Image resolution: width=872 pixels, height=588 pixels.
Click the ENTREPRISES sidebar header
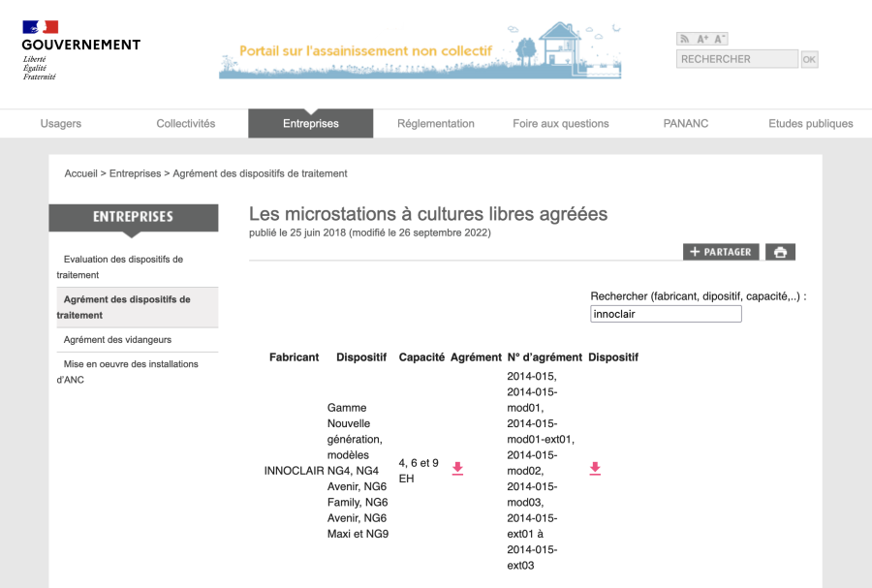(134, 217)
